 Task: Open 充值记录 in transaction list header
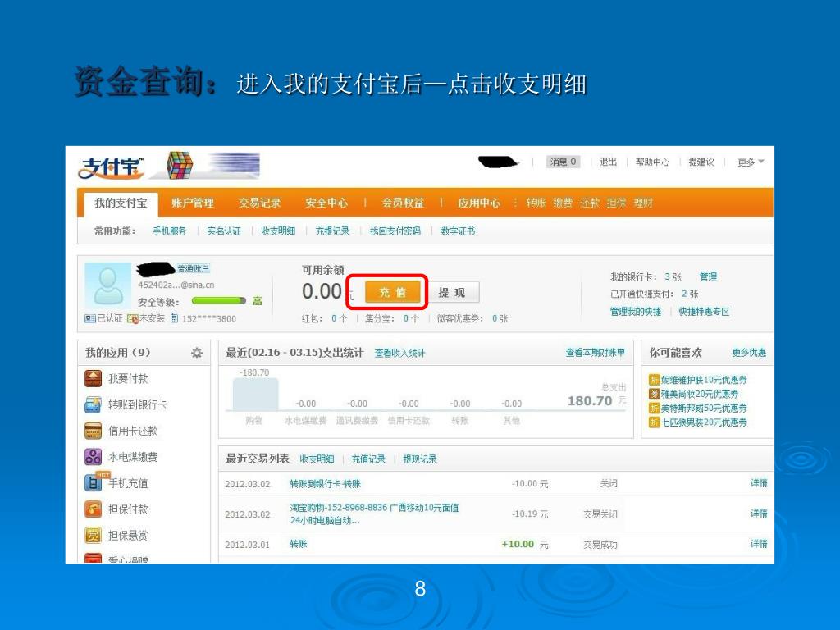tap(368, 459)
